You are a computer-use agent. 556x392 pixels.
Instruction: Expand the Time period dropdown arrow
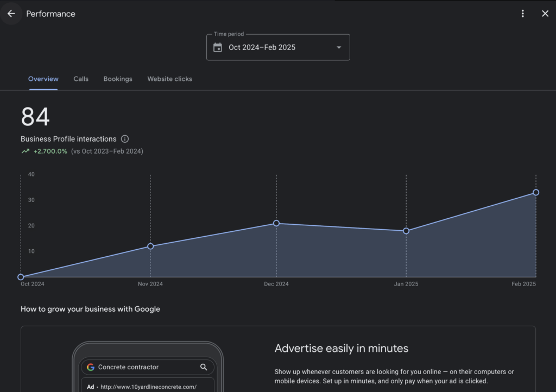[339, 47]
